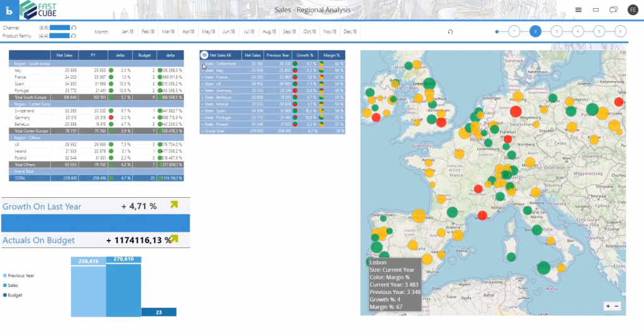Collapse the Region : Others group
This screenshot has height=336, width=644.
click(x=11, y=137)
